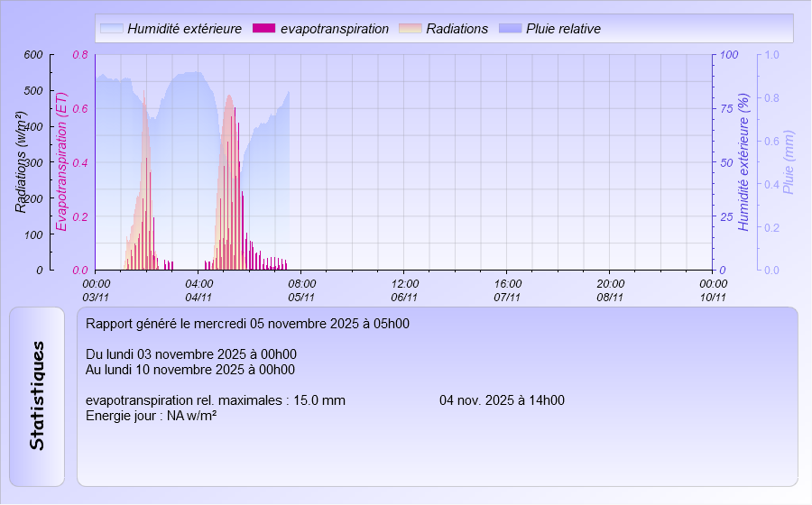
Task: Click the 'Pluie (mm)' axis title
Action: (x=789, y=162)
